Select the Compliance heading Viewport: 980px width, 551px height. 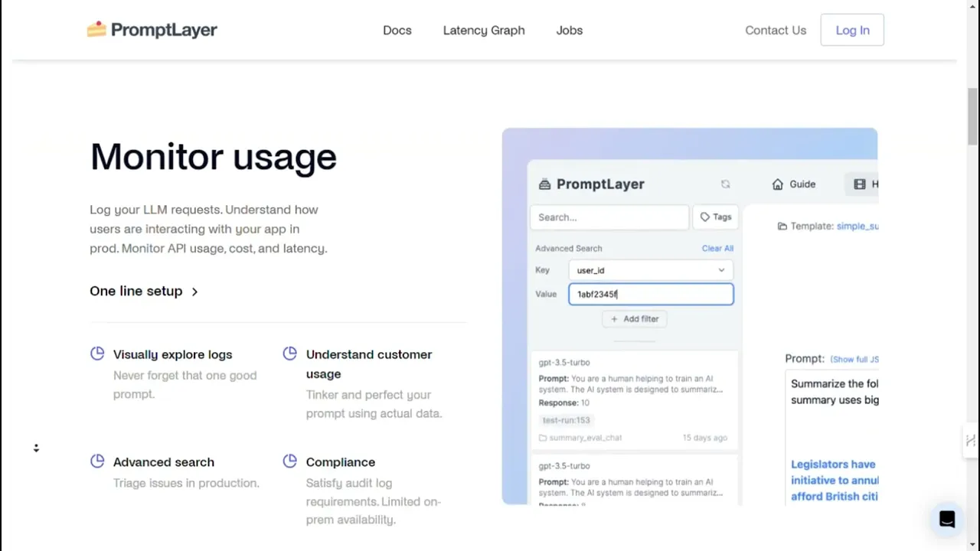[x=341, y=462]
